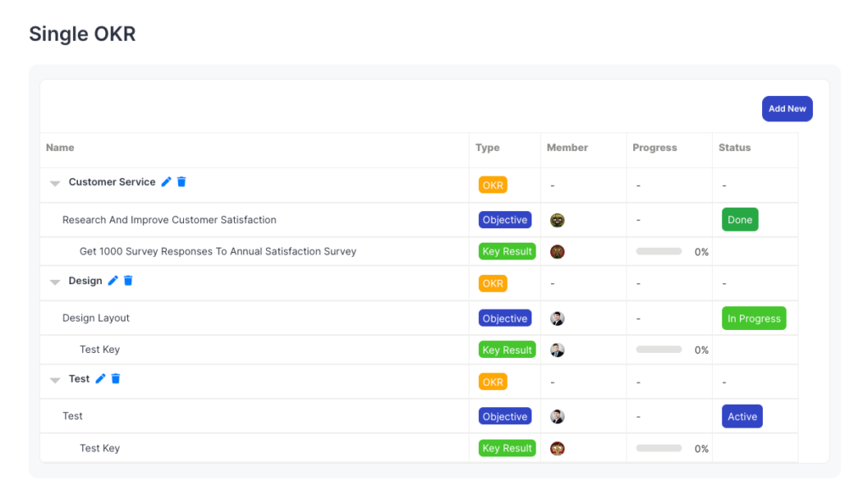Click the trash icon next to Design
The image size is (868, 481).
(x=128, y=281)
